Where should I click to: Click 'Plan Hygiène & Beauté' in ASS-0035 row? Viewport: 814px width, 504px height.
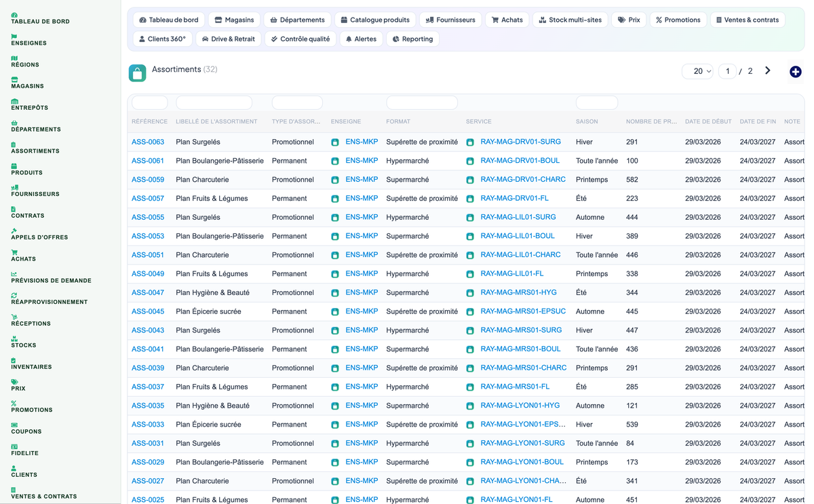212,406
